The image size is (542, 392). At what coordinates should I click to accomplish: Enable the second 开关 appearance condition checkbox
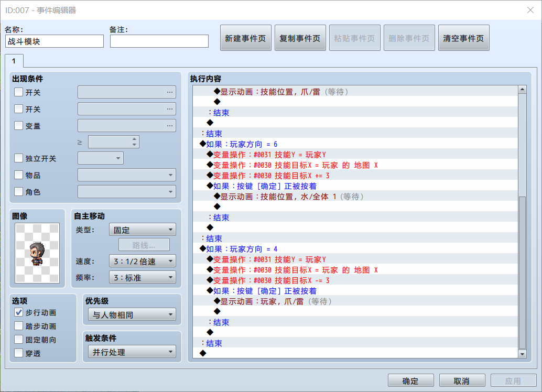pyautogui.click(x=19, y=109)
